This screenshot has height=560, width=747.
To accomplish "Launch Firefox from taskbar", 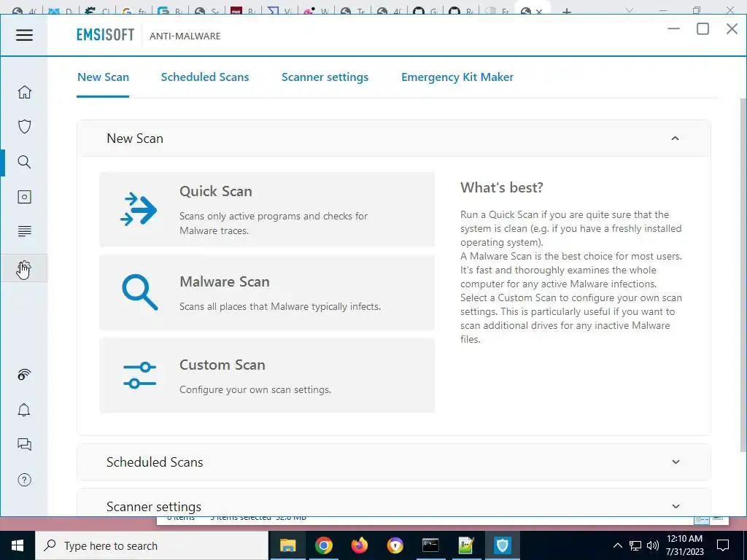I will [359, 545].
